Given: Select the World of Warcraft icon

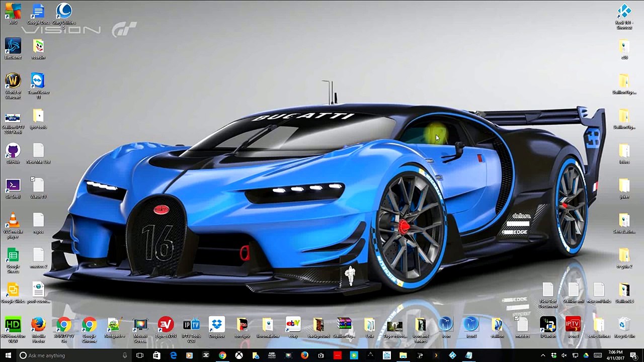Looking at the screenshot, I should [13, 85].
